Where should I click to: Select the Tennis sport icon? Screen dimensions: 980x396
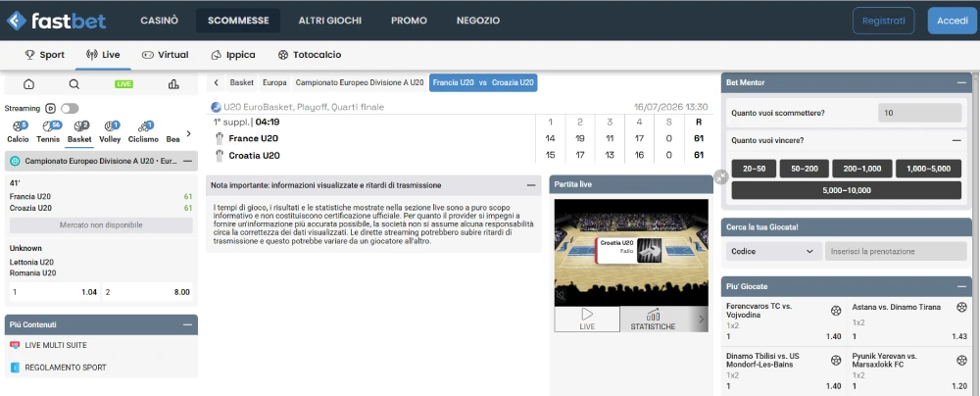(x=49, y=127)
